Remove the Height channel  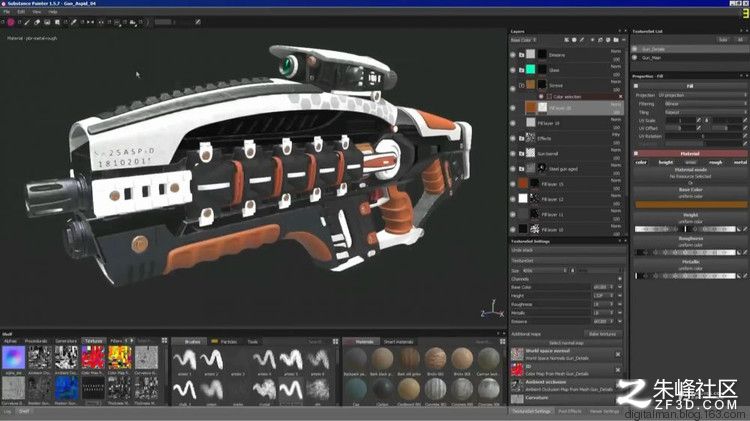tap(620, 296)
